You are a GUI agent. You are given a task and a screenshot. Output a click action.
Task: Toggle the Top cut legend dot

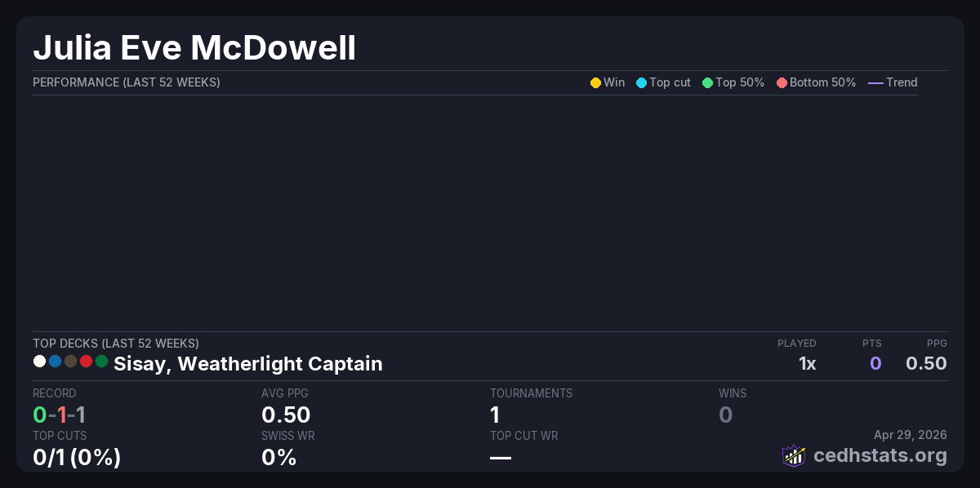pyautogui.click(x=641, y=82)
